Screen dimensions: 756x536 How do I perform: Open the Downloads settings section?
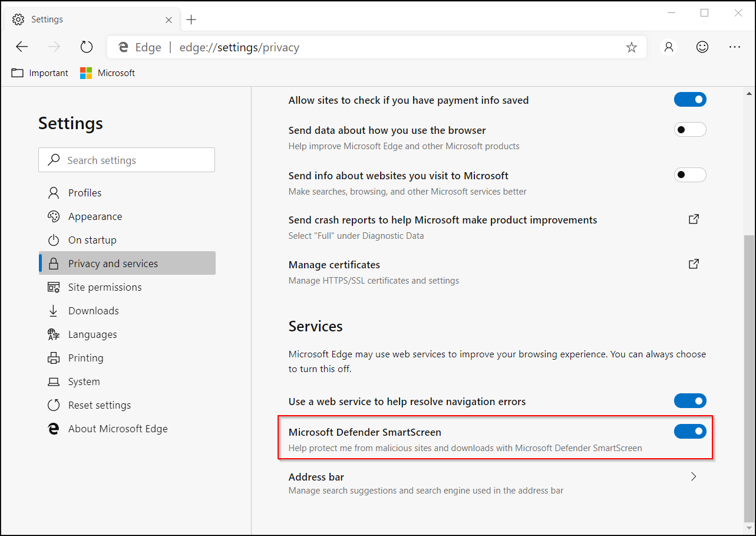(93, 311)
